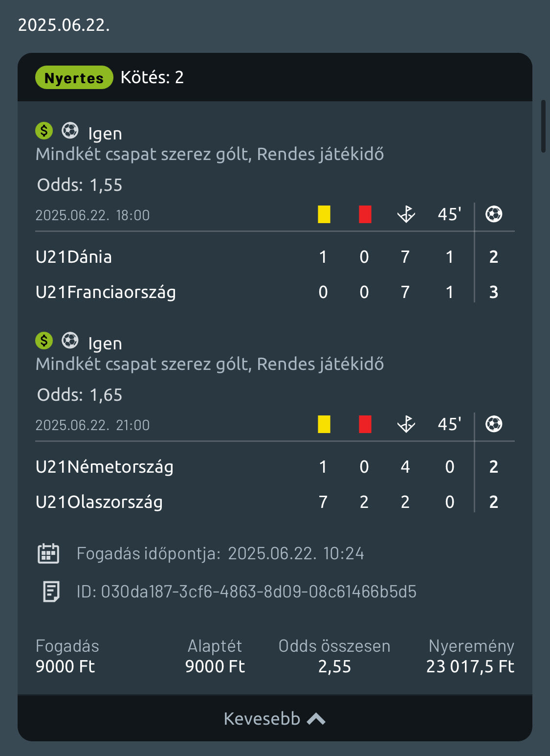Click the receipt document icon beside the ID
This screenshot has width=550, height=756.
pyautogui.click(x=51, y=592)
